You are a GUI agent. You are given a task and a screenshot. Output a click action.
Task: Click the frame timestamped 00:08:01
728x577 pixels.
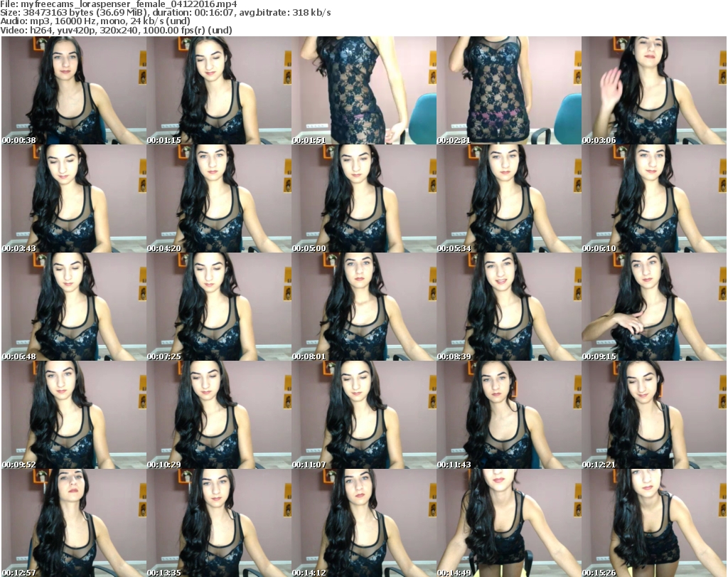[363, 307]
